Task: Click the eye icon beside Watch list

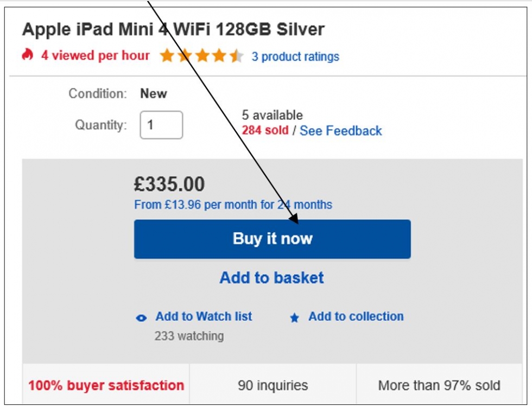Action: pos(141,318)
